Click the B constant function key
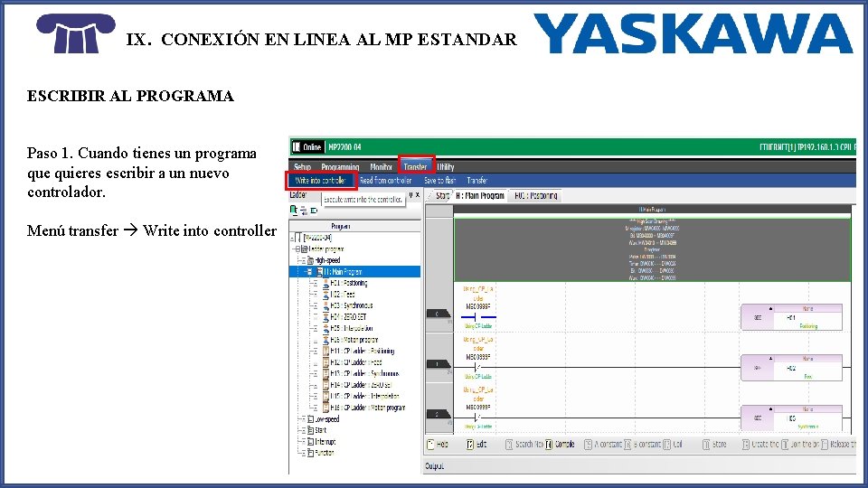Viewport: 868px width, 488px height. pos(643,445)
